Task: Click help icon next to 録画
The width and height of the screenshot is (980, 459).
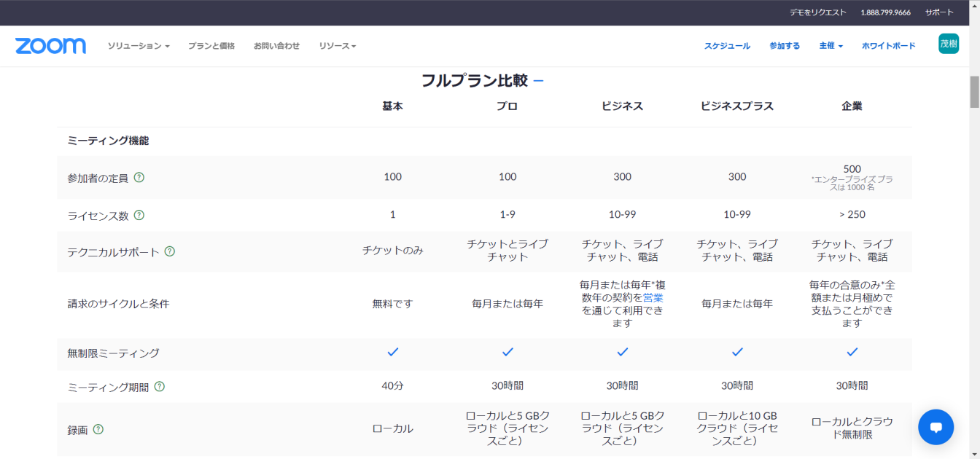Action: tap(98, 429)
